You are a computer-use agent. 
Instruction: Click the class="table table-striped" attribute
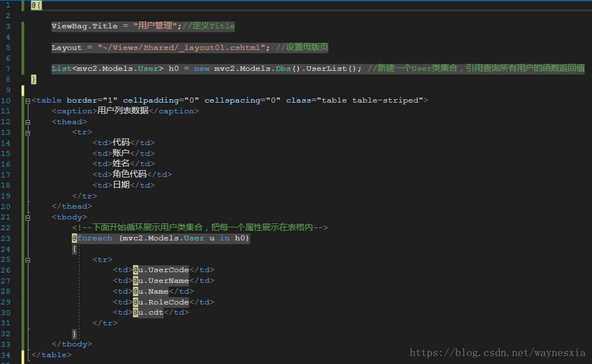click(x=355, y=100)
